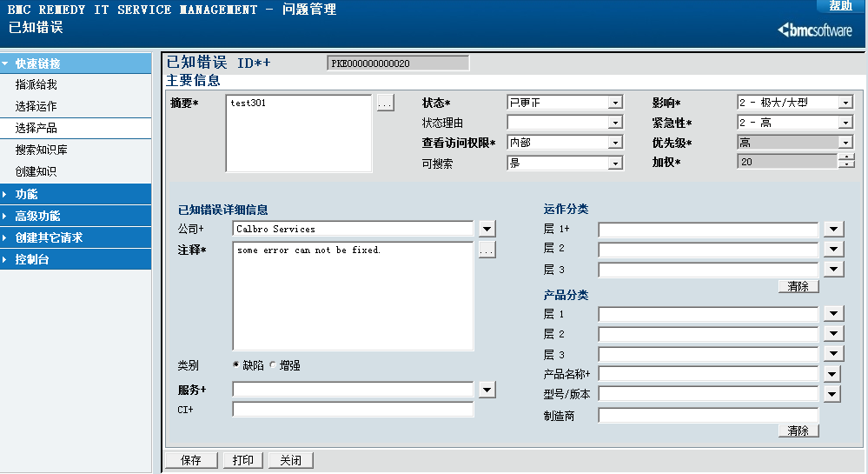The image size is (868, 474).
Task: Expand the 高级功能 section
Action: [x=76, y=216]
